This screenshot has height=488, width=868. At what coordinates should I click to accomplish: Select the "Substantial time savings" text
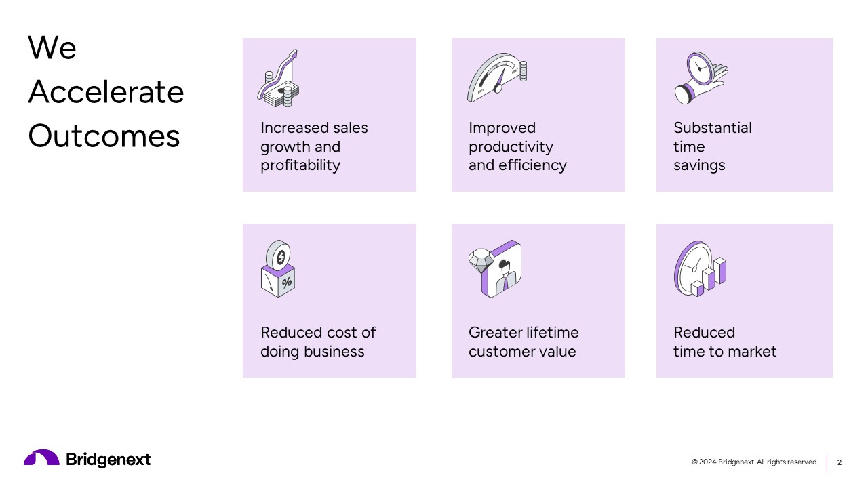pyautogui.click(x=712, y=146)
